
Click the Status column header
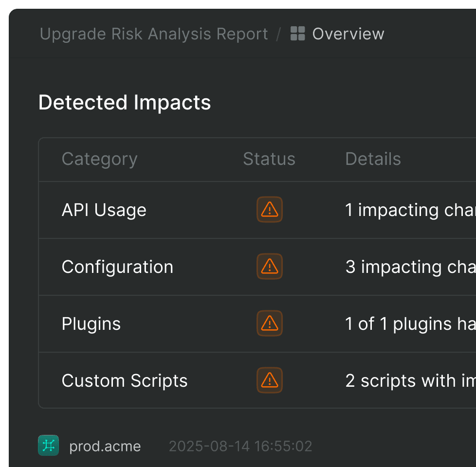pyautogui.click(x=269, y=159)
